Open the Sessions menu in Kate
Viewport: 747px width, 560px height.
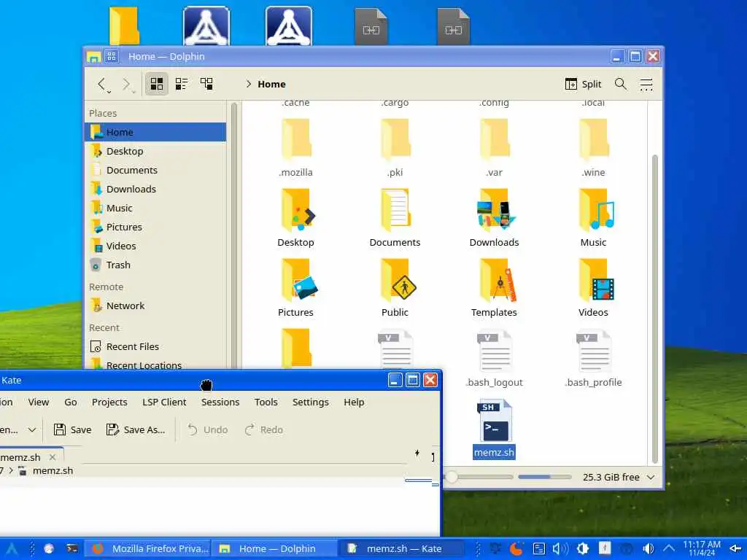[220, 402]
